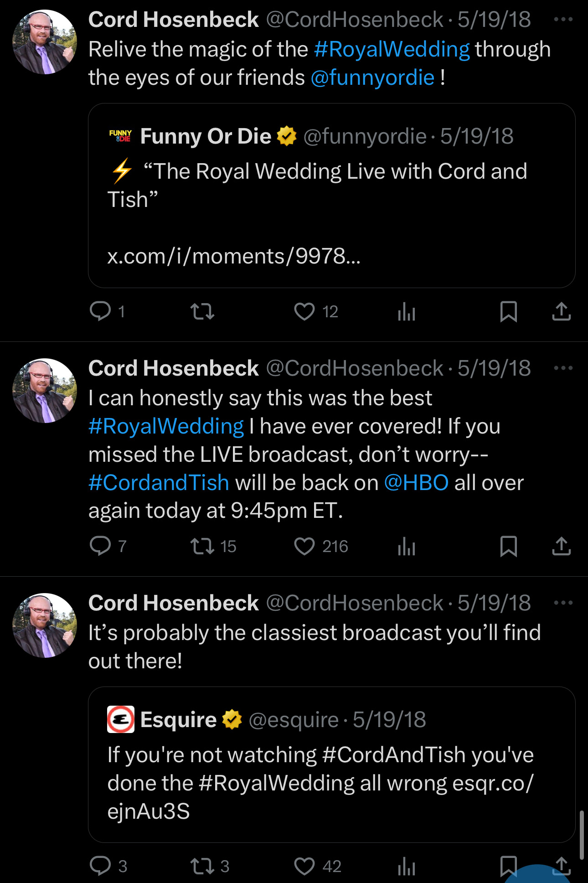Bookmark the first Cord Hosenbeck tweet
The image size is (588, 883).
(x=508, y=312)
